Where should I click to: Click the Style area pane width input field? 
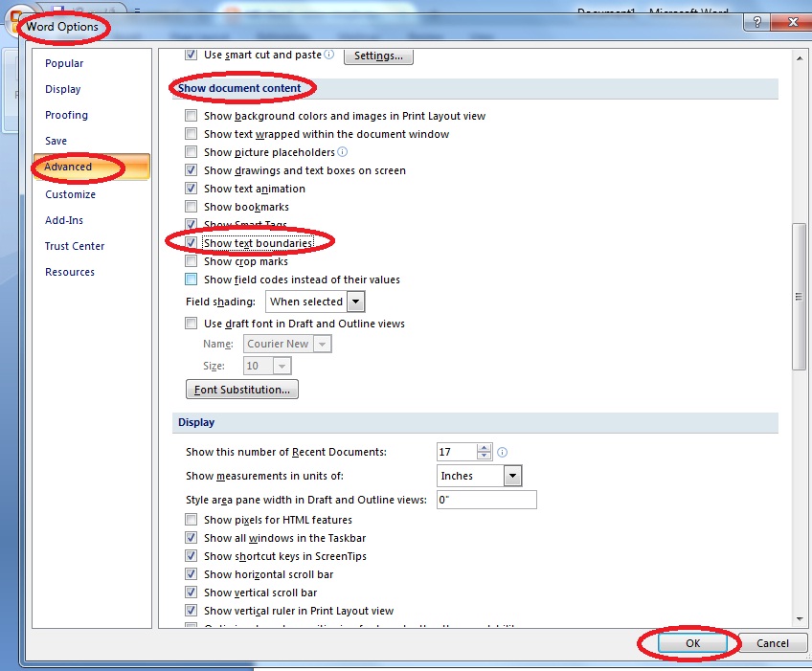(x=485, y=499)
